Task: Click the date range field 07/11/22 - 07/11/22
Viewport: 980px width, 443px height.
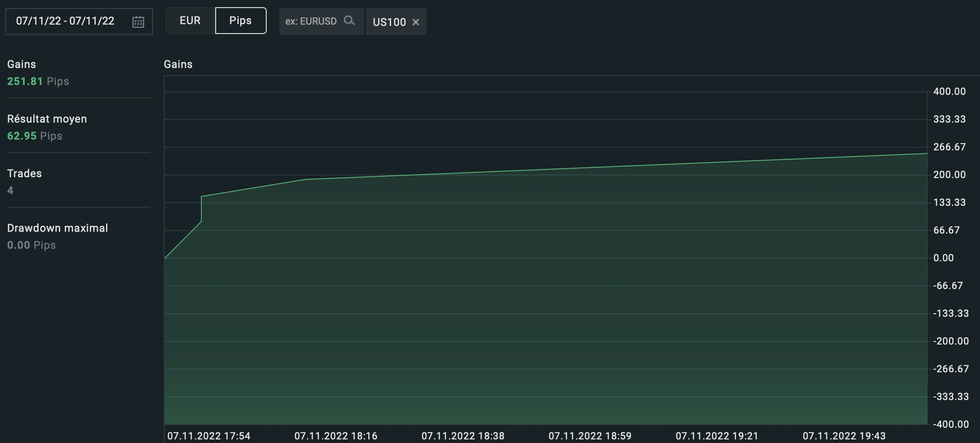Action: 79,21
